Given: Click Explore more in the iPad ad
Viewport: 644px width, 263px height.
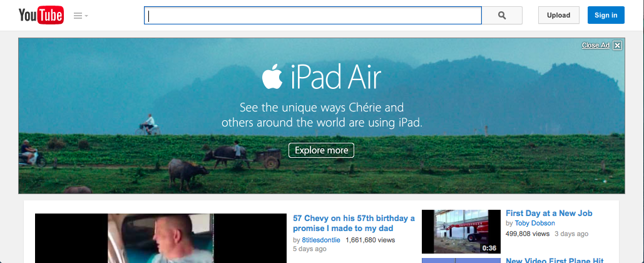Looking at the screenshot, I should (321, 150).
